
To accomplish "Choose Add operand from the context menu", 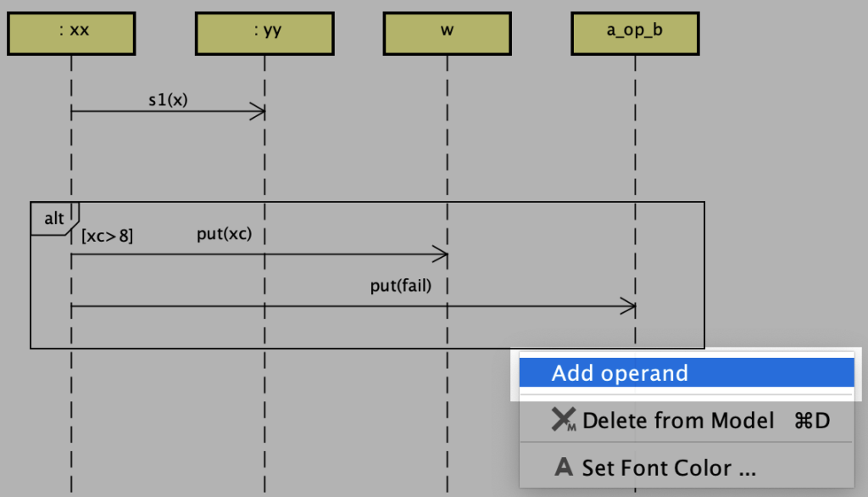I will point(687,372).
